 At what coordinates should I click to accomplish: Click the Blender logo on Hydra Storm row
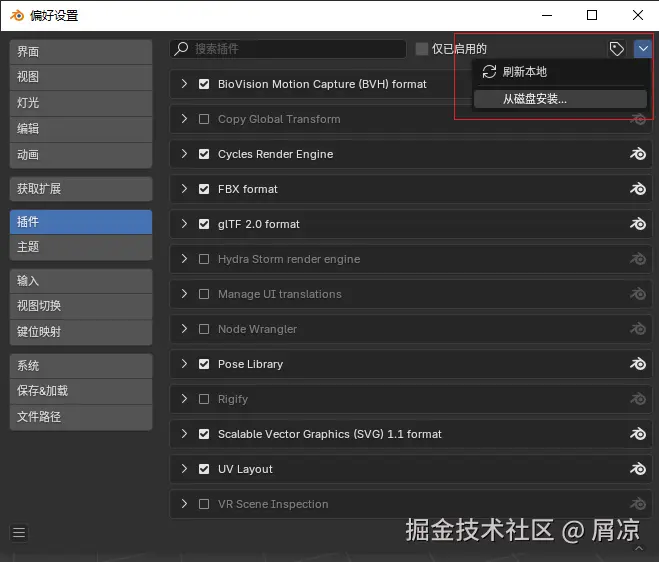click(x=638, y=259)
